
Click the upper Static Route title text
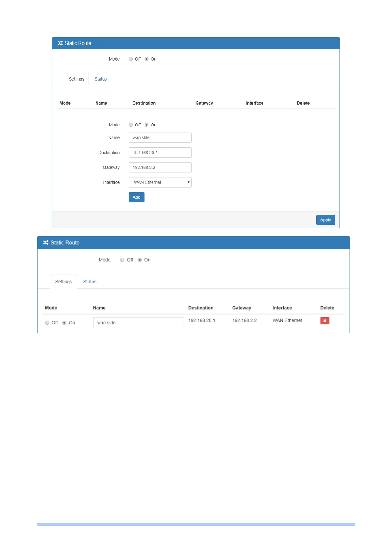[78, 43]
